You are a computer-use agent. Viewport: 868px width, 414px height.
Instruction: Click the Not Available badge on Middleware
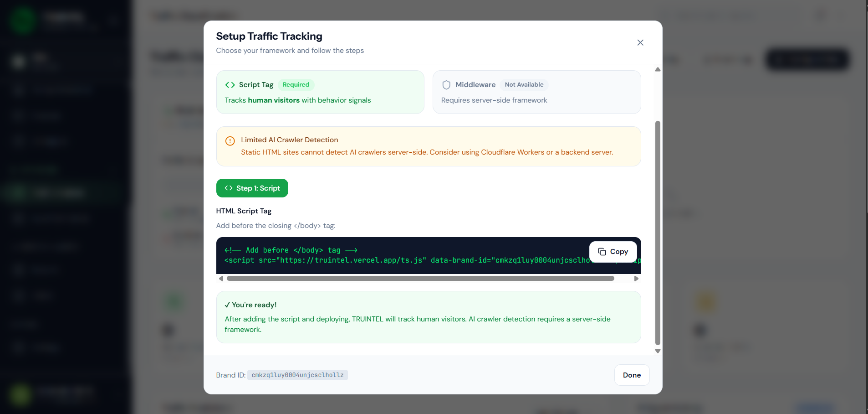click(524, 85)
